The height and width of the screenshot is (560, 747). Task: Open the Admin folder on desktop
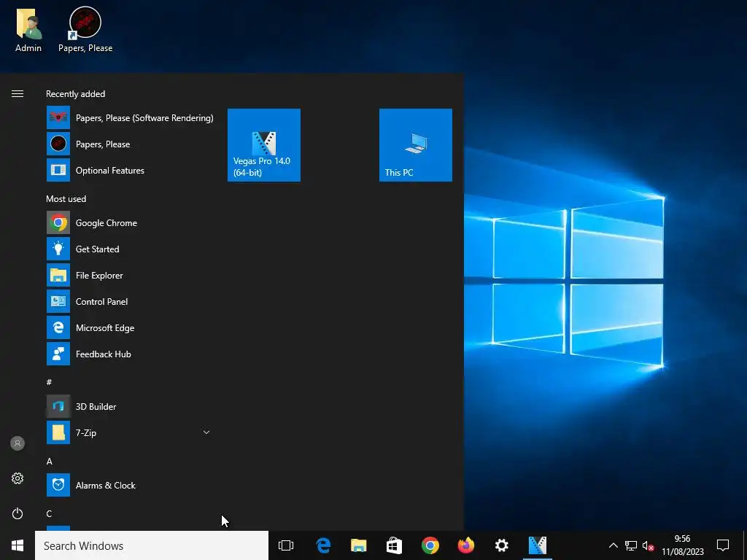[28, 29]
